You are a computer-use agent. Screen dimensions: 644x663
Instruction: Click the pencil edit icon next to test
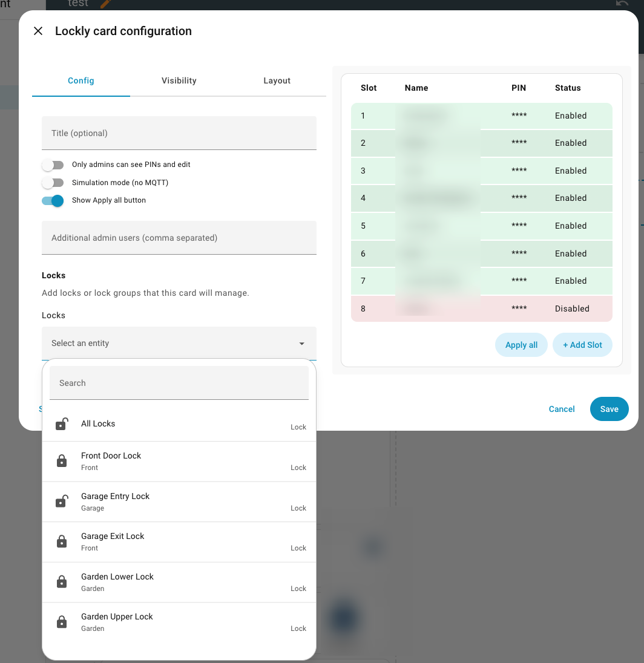[105, 4]
